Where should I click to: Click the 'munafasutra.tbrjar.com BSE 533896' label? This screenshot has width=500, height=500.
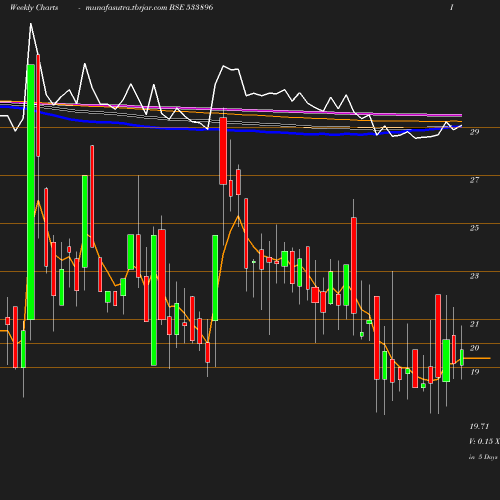[x=149, y=8]
